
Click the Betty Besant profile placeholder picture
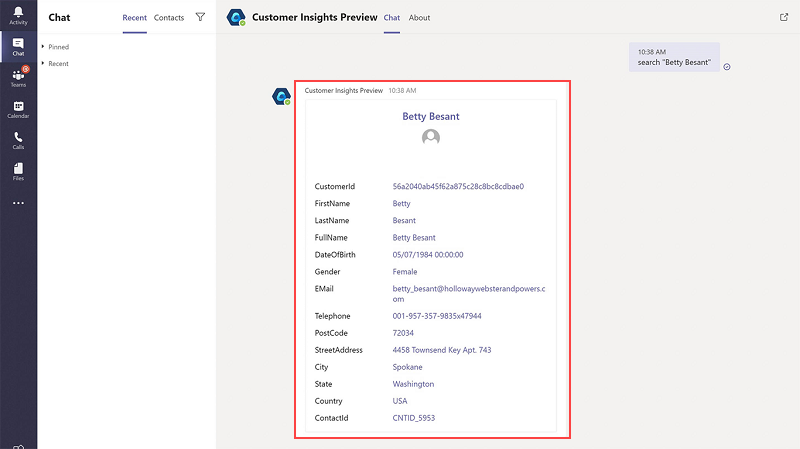click(431, 137)
